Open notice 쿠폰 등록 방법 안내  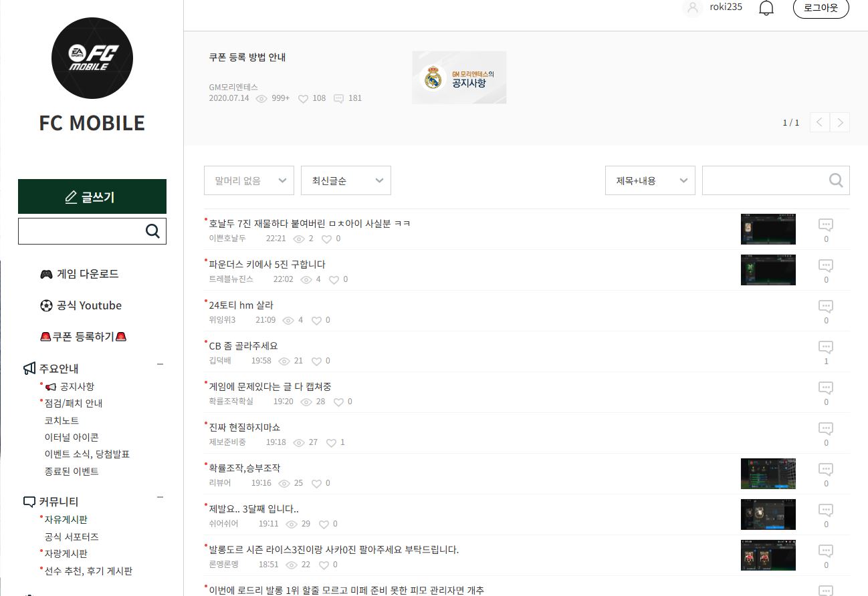247,57
